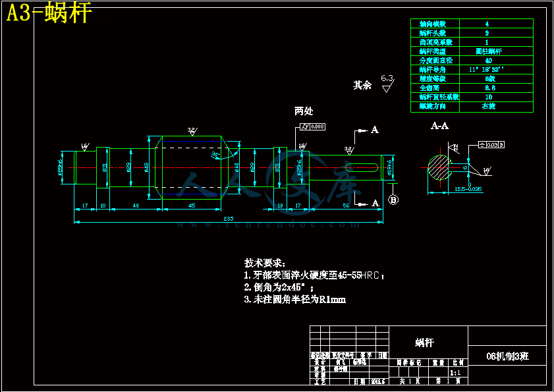Click the lead angle value 11°18'32''
This screenshot has height=392, width=554.
tap(487, 70)
